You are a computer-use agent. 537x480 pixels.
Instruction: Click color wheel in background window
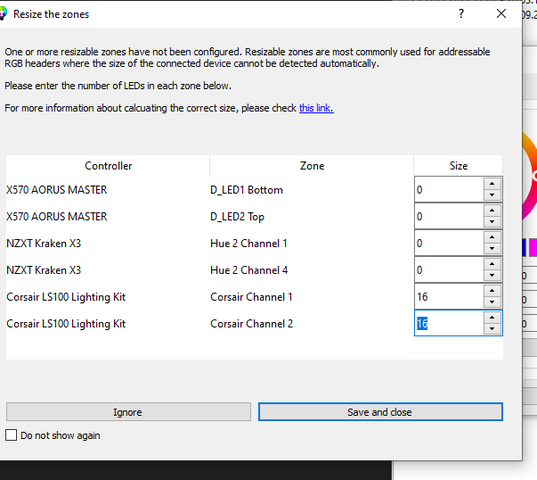[x=529, y=176]
